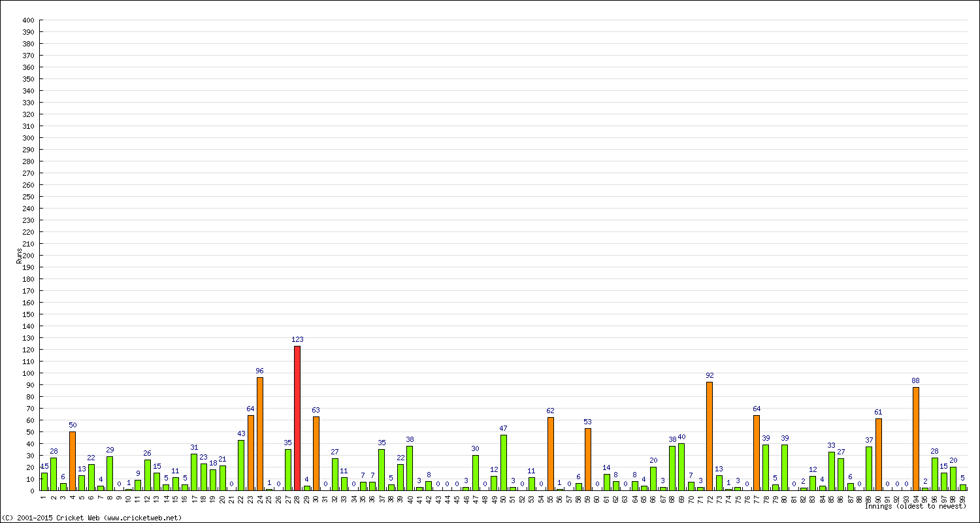Screen dimensions: 980x523
Task: Click the green 47-run bar at innings 50
Action: coord(504,463)
